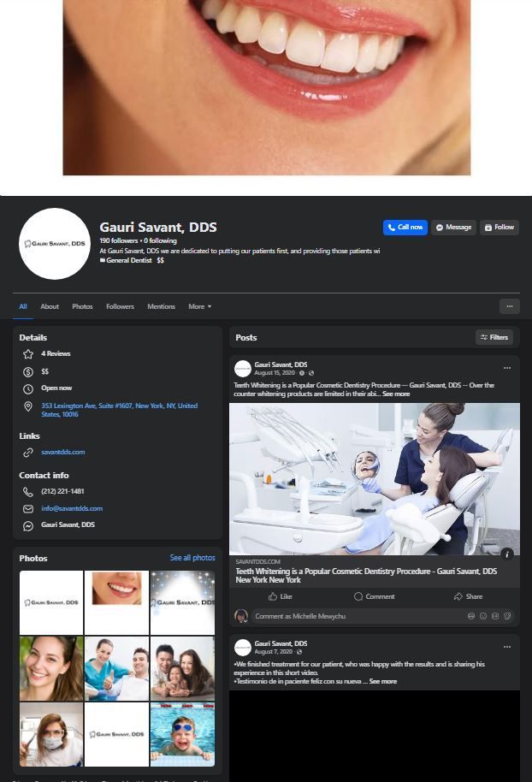
Task: Click the dollar price range icon
Action: click(x=28, y=371)
